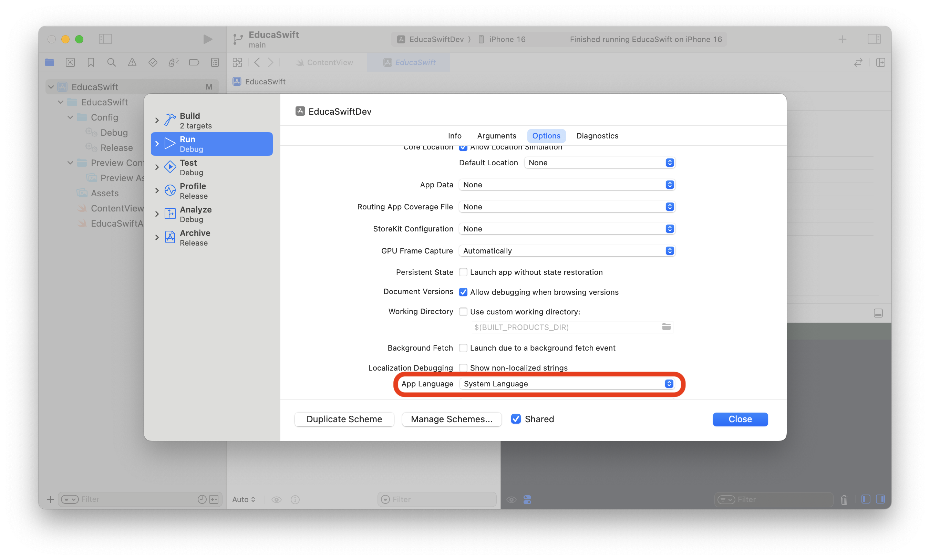930x560 pixels.
Task: Open the Source Control navigator icon
Action: point(70,62)
